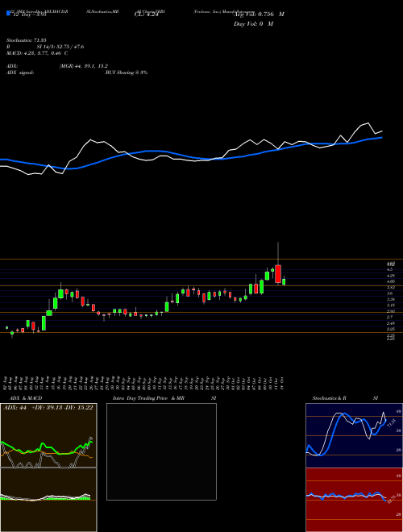403x532 pixels.
Task: Click the 4.5 price axis label
Action: click(389, 269)
